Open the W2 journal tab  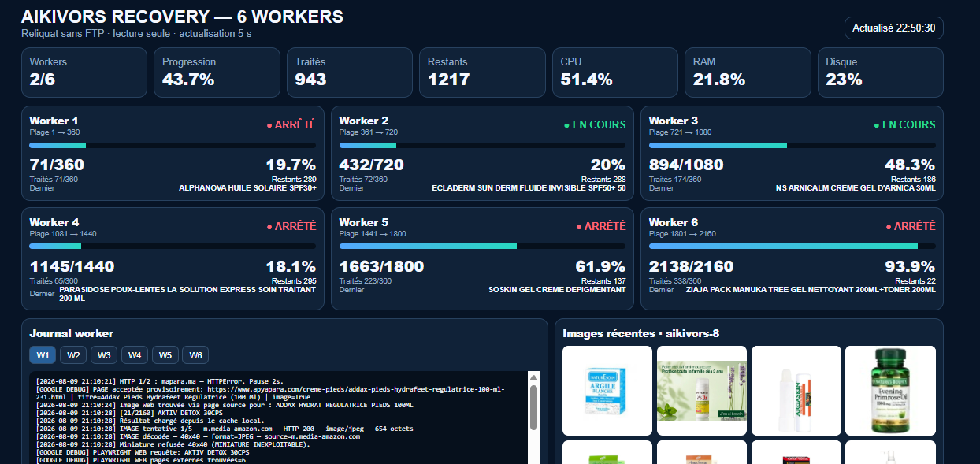click(73, 355)
